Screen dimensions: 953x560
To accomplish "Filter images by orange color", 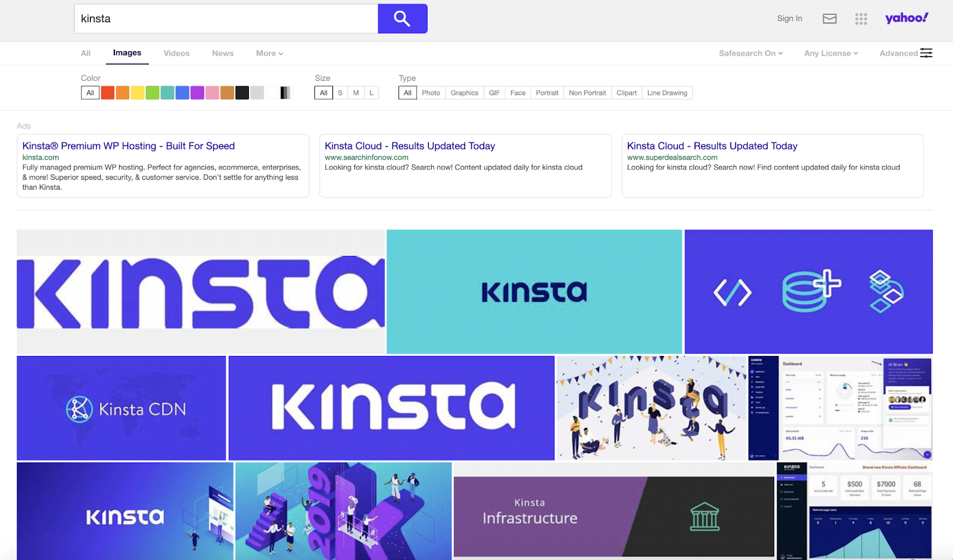I will click(x=123, y=93).
